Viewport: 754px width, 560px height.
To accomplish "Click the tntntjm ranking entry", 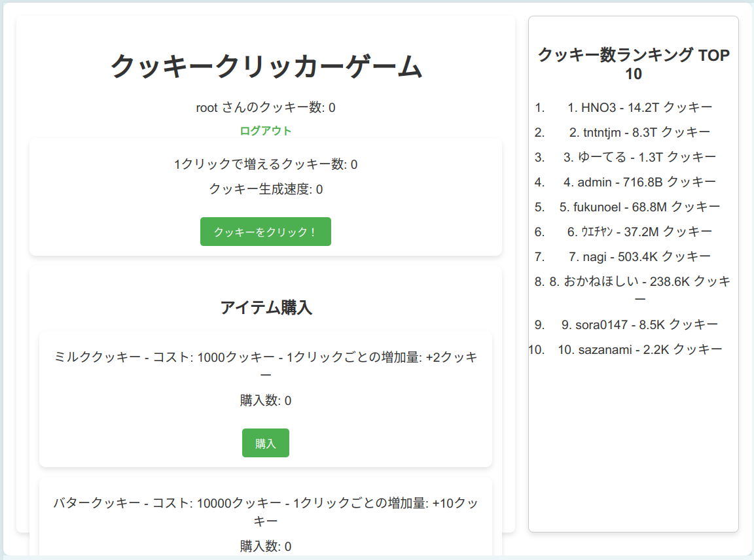I will point(639,132).
